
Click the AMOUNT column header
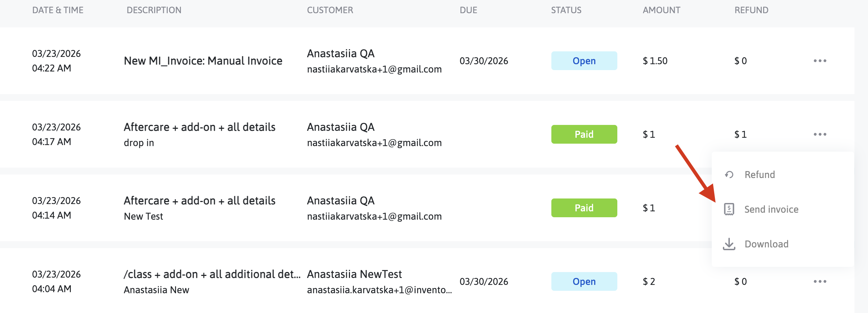(x=661, y=10)
